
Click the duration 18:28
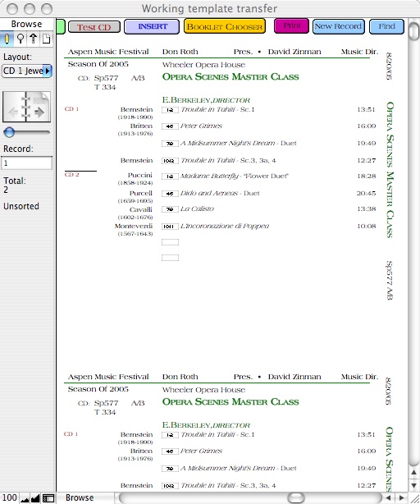click(x=367, y=176)
